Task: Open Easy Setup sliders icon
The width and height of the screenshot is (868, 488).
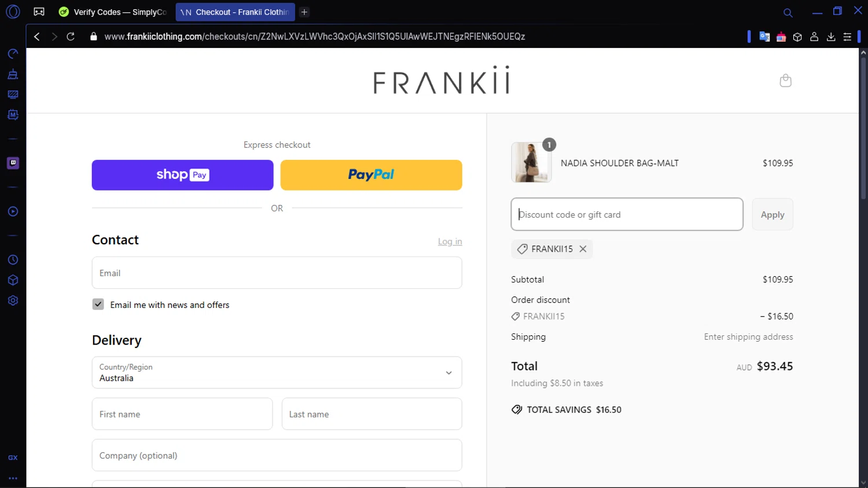Action: pos(847,36)
